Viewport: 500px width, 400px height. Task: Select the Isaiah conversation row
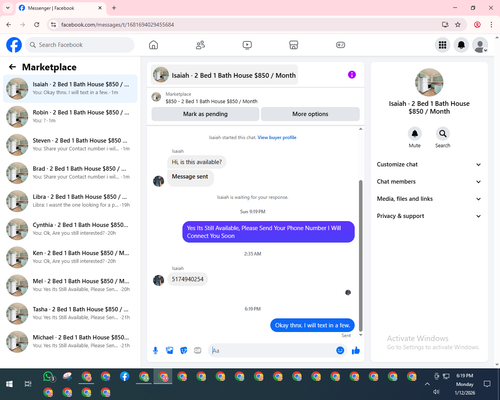[x=70, y=89]
